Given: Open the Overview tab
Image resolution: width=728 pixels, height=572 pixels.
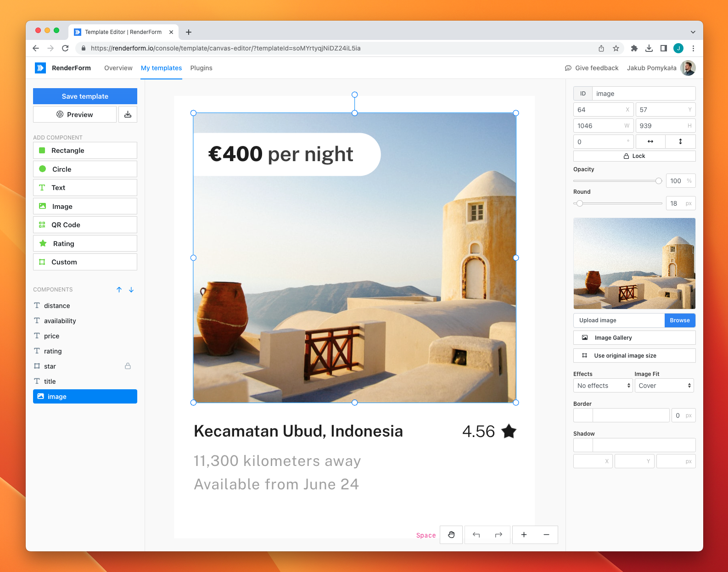Looking at the screenshot, I should (118, 68).
